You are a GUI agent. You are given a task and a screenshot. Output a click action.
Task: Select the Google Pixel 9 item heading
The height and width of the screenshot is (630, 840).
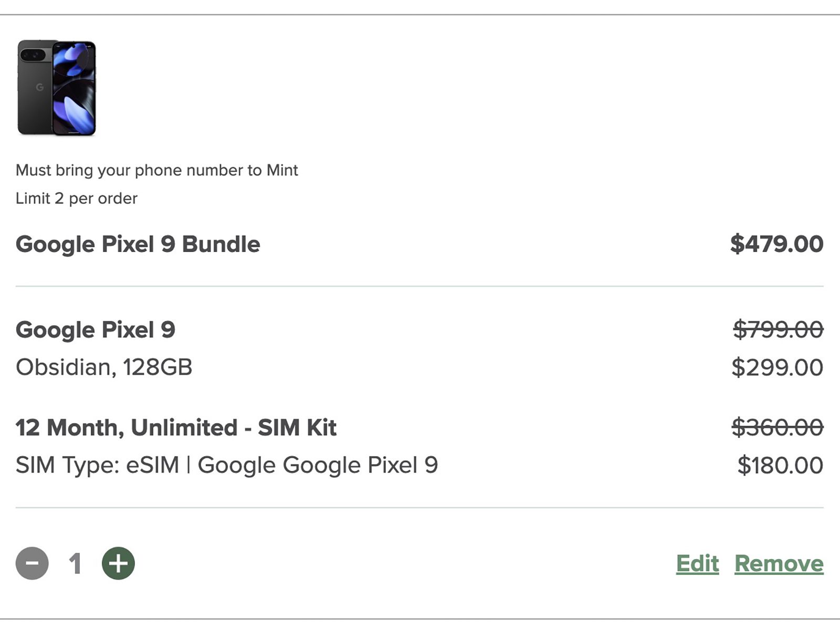point(95,330)
